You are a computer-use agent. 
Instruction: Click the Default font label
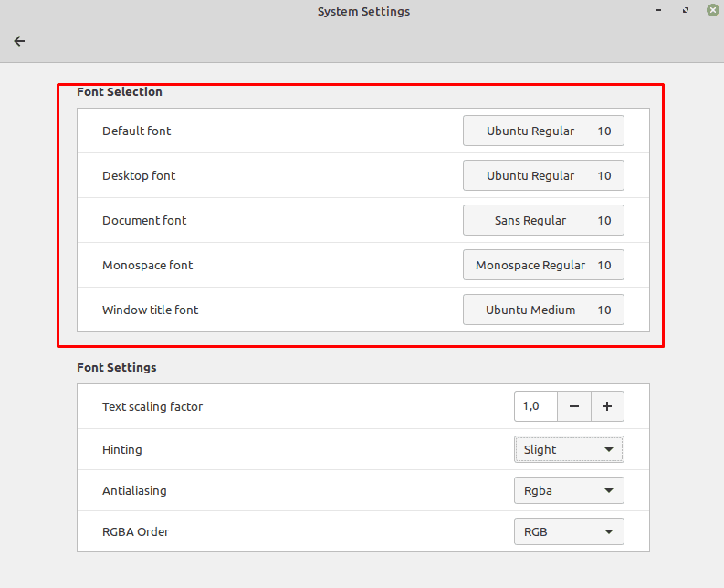coord(137,131)
